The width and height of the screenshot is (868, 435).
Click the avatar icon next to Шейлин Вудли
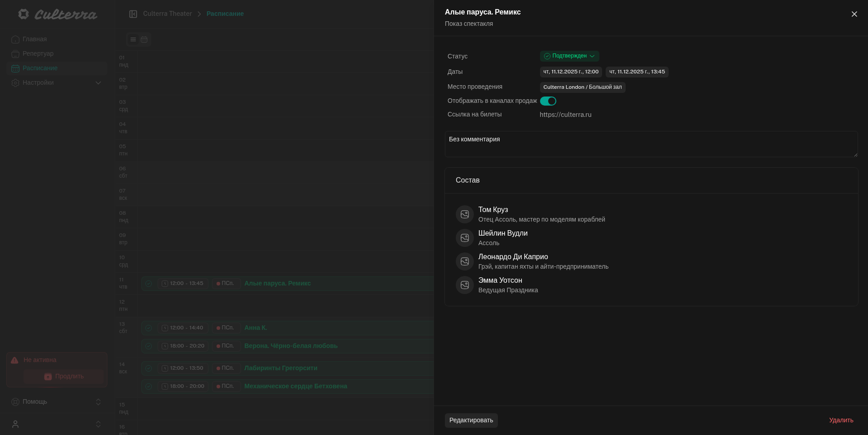(464, 238)
